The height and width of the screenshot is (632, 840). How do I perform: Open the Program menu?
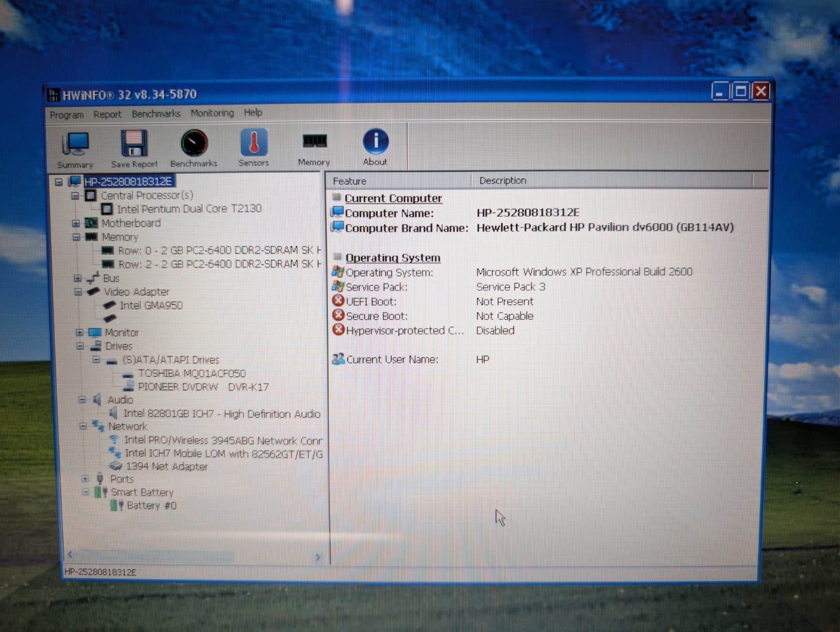[x=67, y=114]
